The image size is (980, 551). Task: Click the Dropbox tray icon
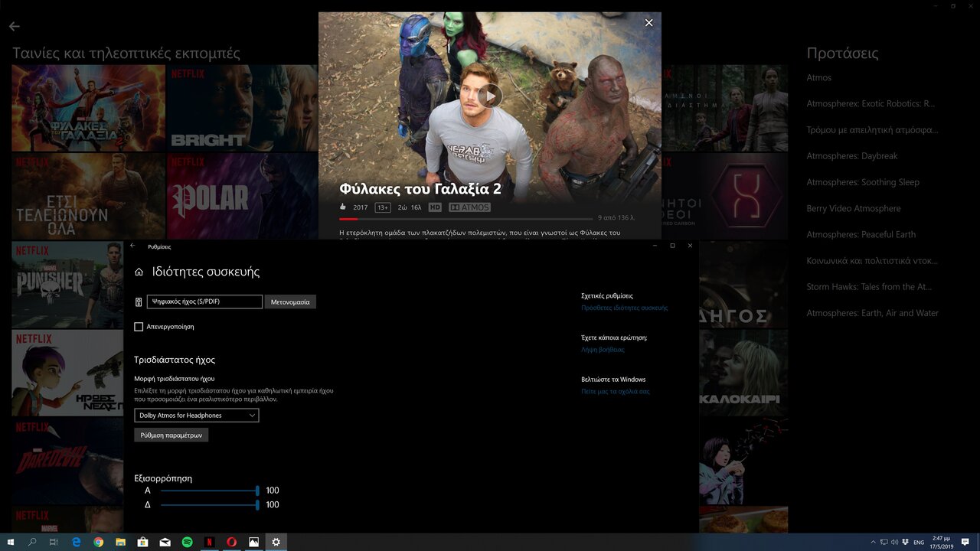pyautogui.click(x=905, y=542)
